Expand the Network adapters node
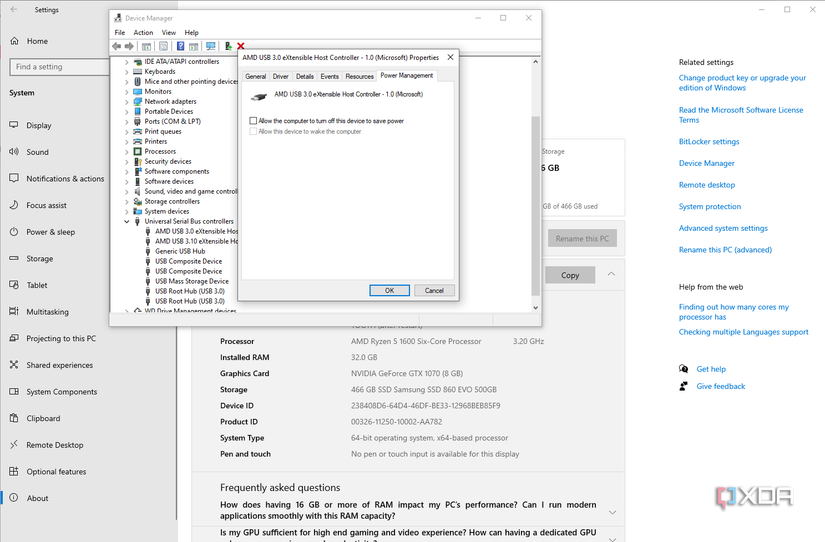Viewport: 825px width, 542px height. tap(127, 102)
